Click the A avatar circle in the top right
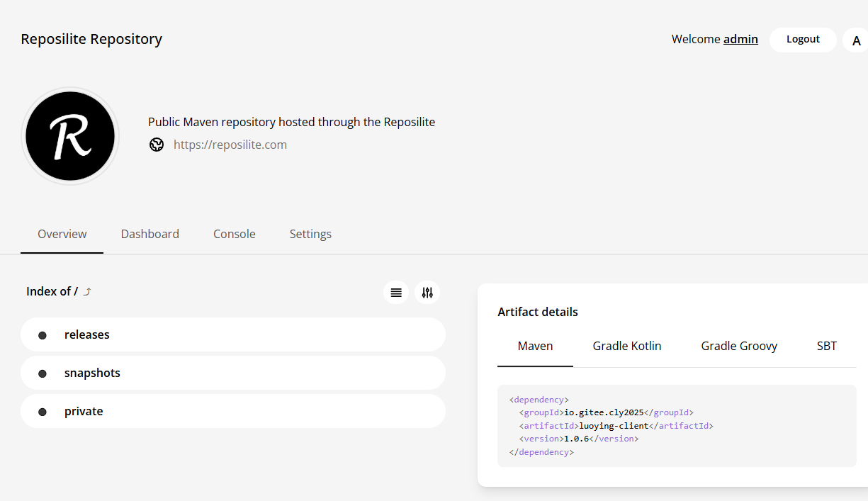Viewport: 868px width, 501px height. (857, 40)
